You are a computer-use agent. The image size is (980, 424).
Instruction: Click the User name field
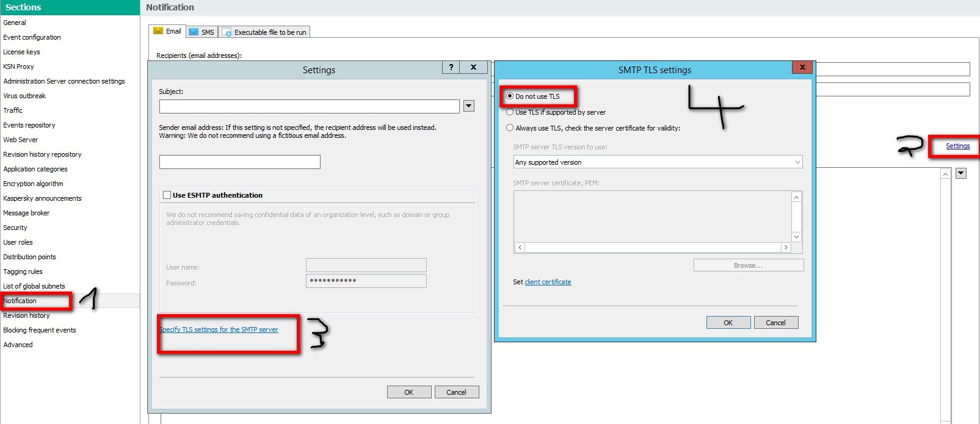[x=366, y=265]
